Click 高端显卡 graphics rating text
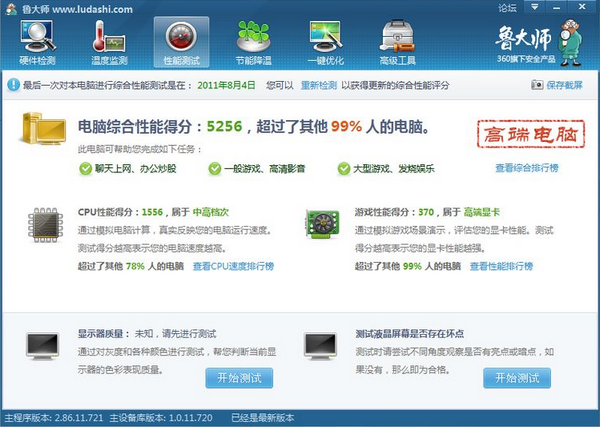This screenshot has height=427, width=600. (482, 212)
